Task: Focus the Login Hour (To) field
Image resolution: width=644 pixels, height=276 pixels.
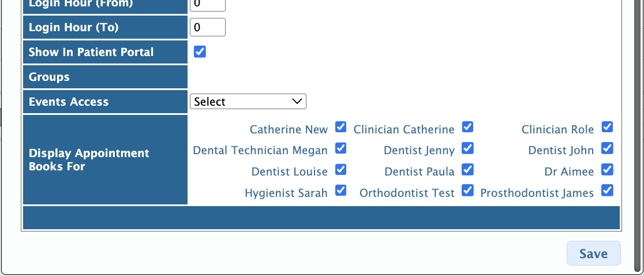Action: click(x=207, y=27)
